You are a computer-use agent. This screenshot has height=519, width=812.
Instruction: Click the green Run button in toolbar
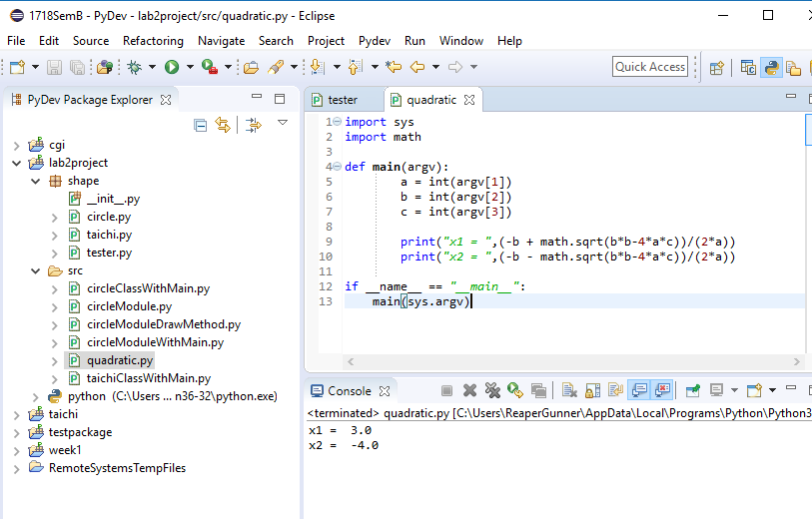click(x=172, y=67)
